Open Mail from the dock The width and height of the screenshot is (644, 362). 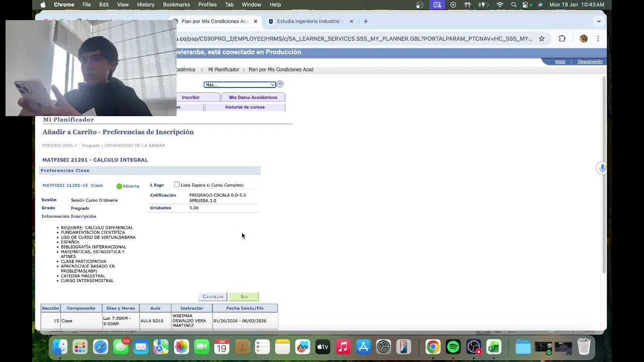coord(141,347)
